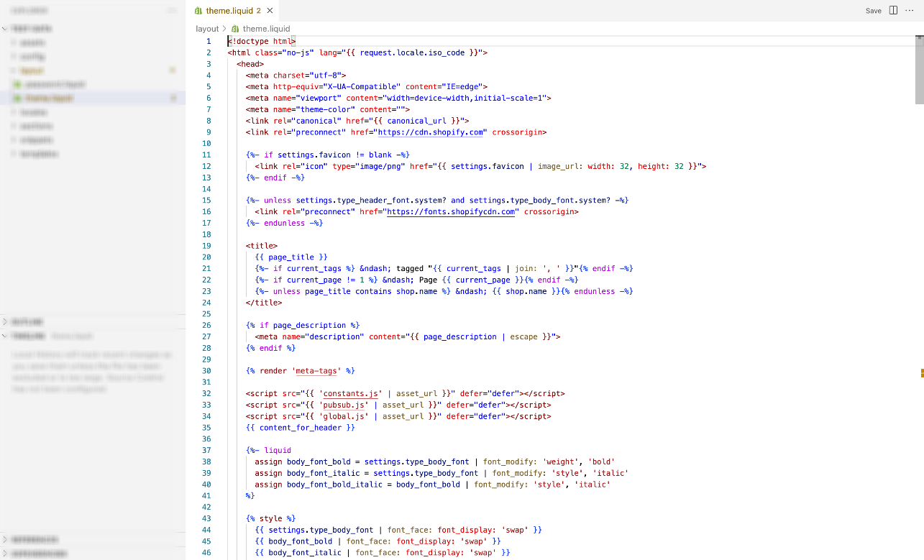Screen dimensions: 924x560
Task: Split the editor to the right
Action: pos(894,10)
